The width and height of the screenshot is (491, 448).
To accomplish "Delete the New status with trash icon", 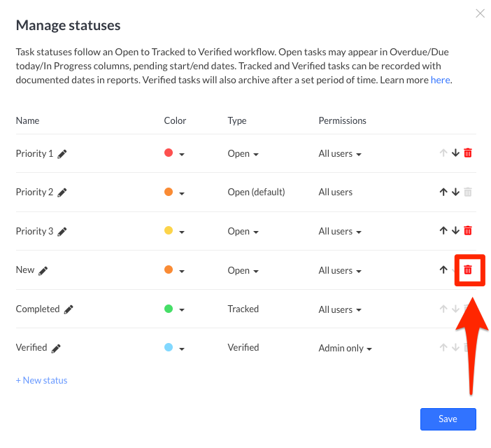I will [468, 270].
